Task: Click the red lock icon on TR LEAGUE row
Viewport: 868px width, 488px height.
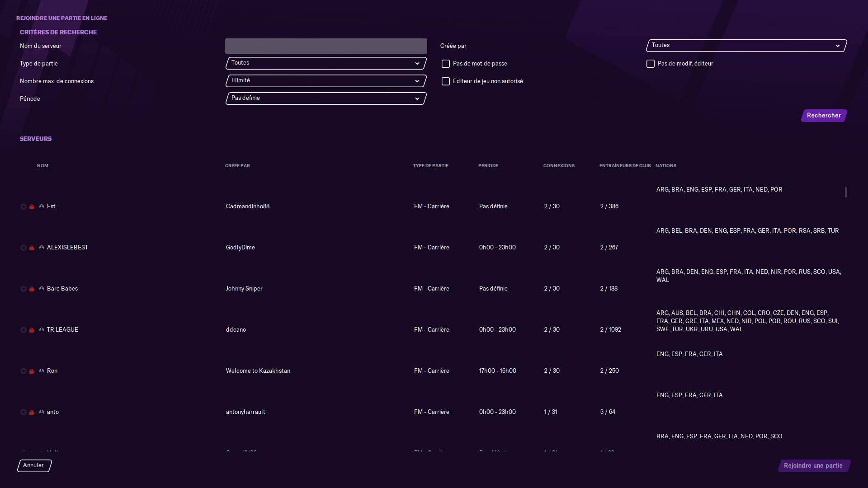Action: coord(32,330)
